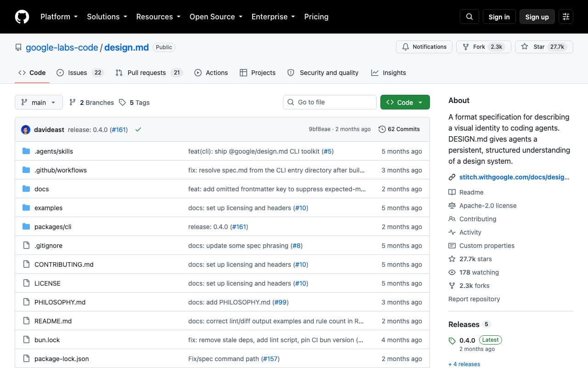The width and height of the screenshot is (588, 368).
Task: Click the tag icon beside release 0.4.0
Action: pyautogui.click(x=452, y=341)
